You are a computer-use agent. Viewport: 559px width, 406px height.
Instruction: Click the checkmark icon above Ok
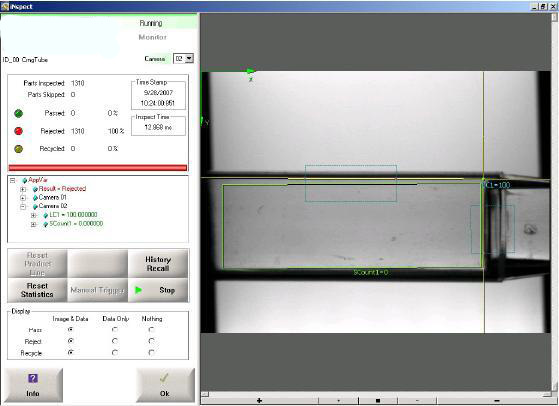(164, 378)
